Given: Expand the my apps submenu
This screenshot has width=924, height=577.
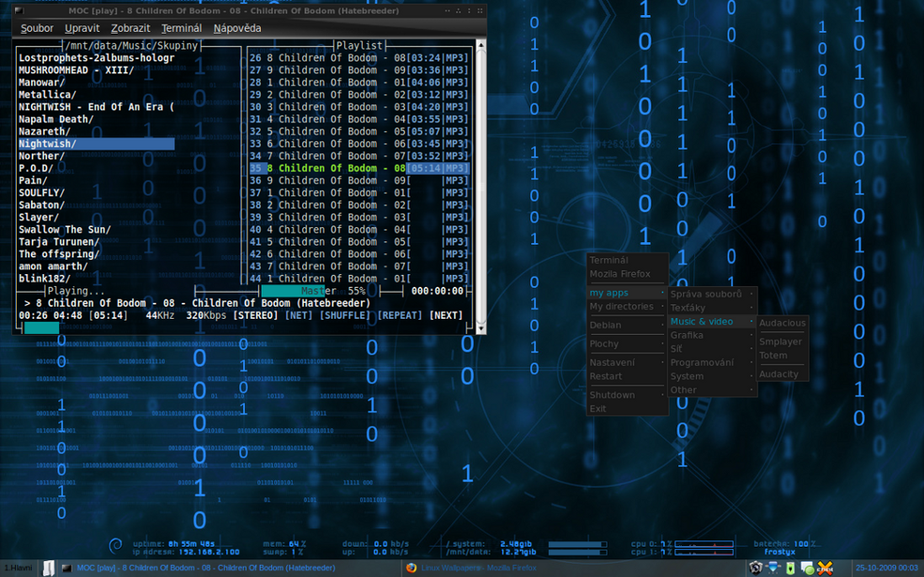Looking at the screenshot, I should [x=627, y=293].
